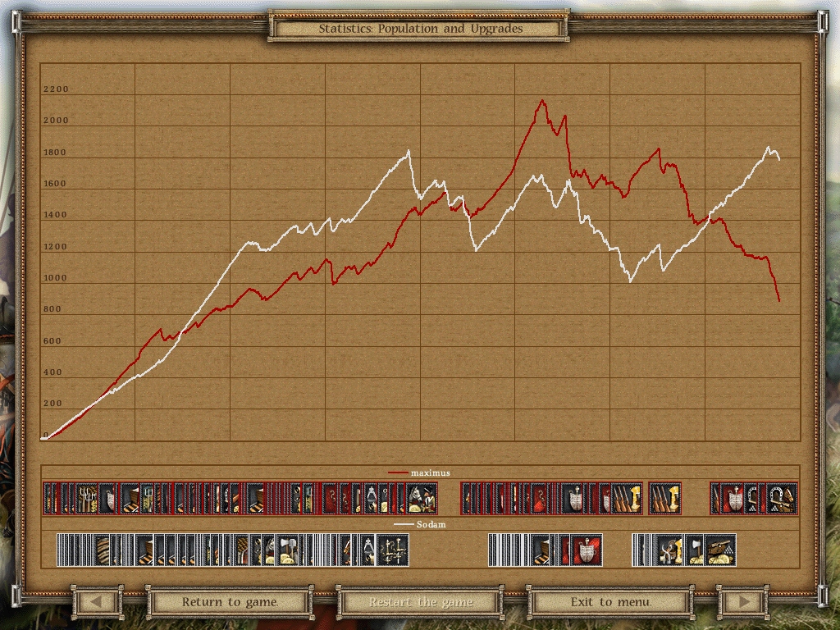Image resolution: width=840 pixels, height=630 pixels.
Task: Click the 2000 y-axis label
Action: (56, 121)
